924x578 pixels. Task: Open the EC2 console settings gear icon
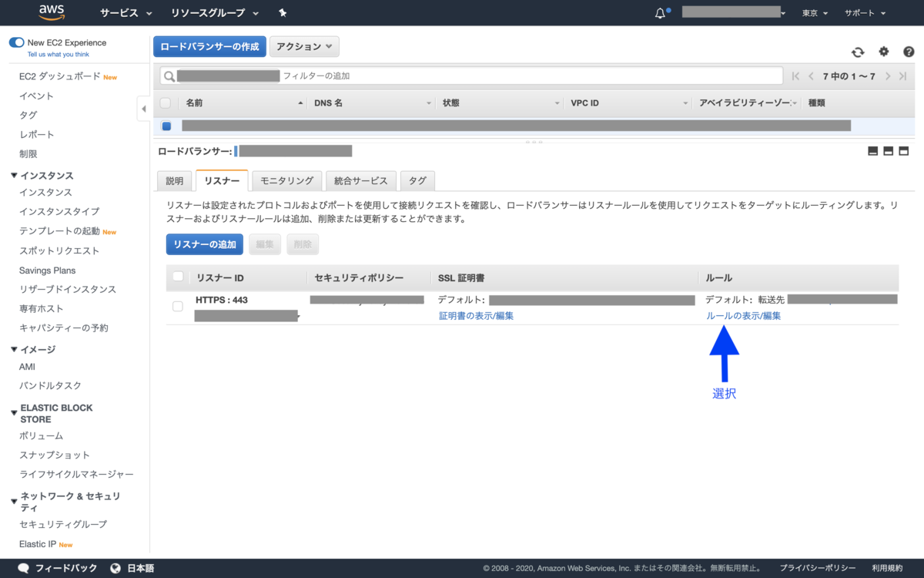(x=883, y=52)
